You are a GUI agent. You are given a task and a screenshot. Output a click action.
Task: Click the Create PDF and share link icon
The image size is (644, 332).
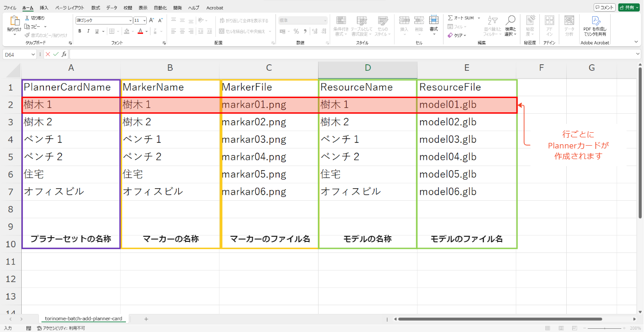(x=596, y=20)
